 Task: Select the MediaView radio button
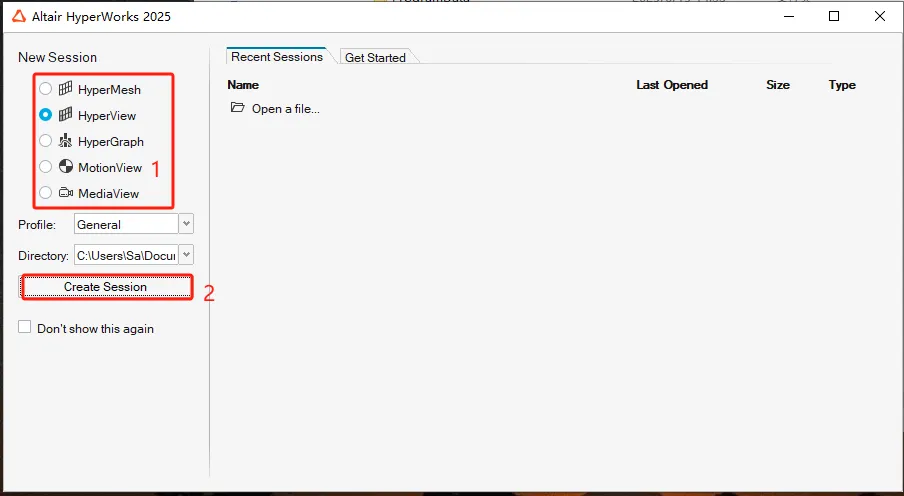pos(46,193)
